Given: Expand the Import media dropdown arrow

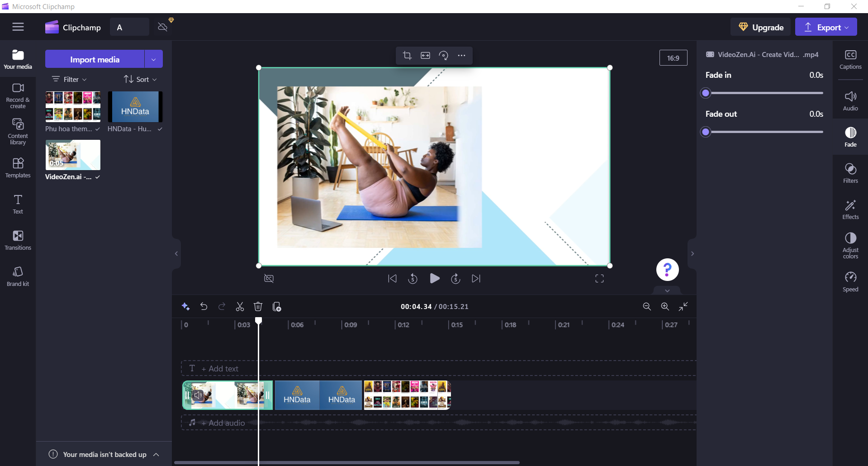Looking at the screenshot, I should click(x=154, y=59).
